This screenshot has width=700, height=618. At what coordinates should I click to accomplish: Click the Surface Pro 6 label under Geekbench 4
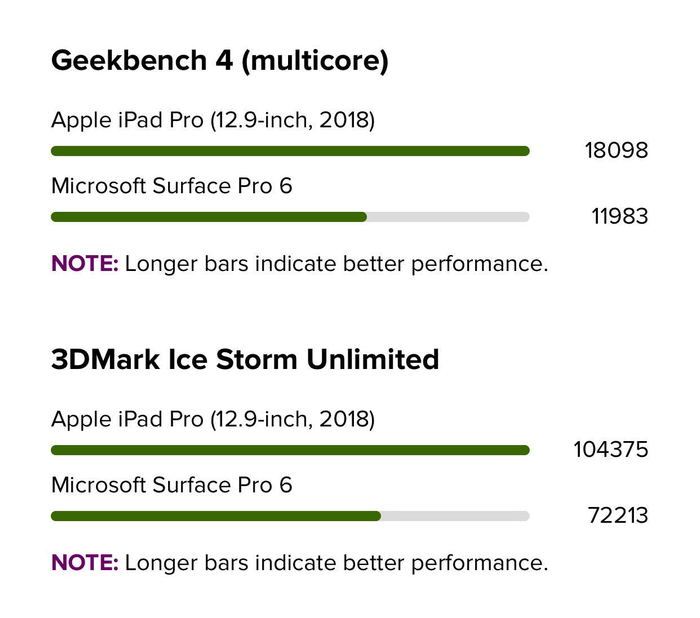point(171,186)
